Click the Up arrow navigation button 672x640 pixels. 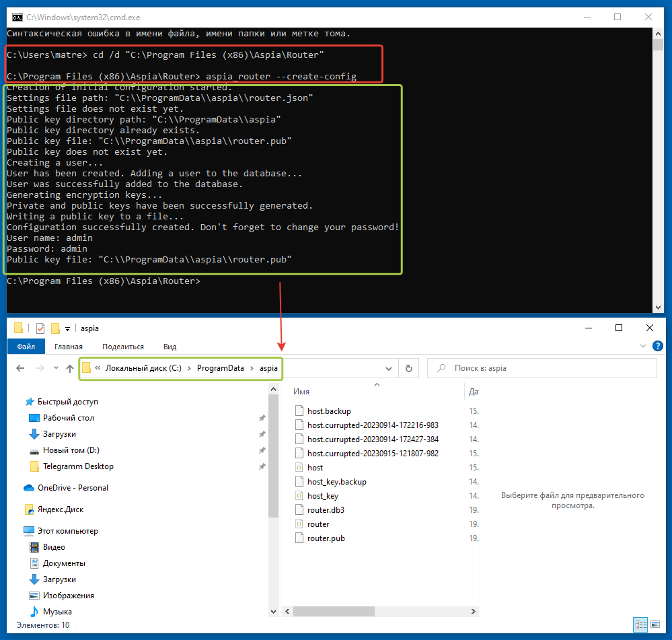click(x=70, y=369)
